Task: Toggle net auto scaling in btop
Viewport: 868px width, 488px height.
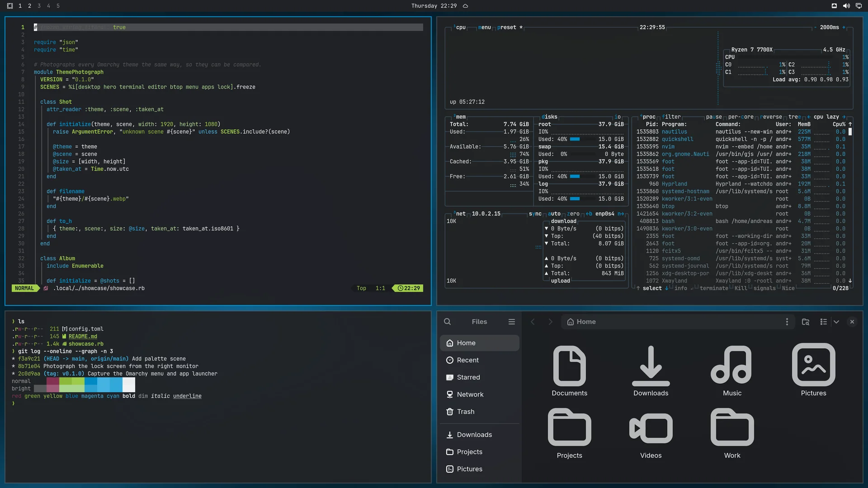Action: click(x=554, y=214)
